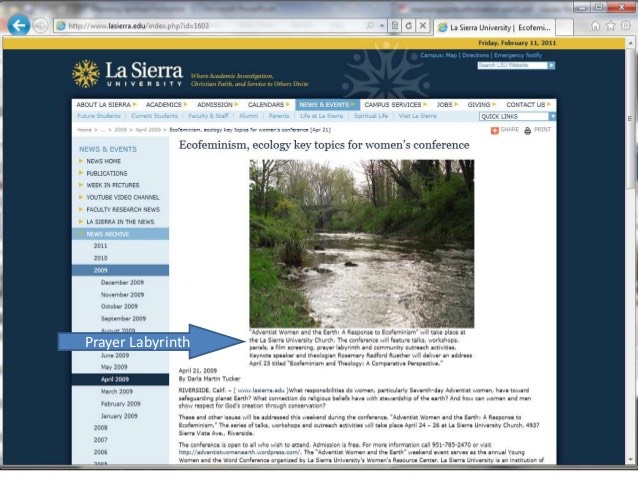Go to Visit La Sierra link
Image resolution: width=638 pixels, height=479 pixels.
pos(417,116)
